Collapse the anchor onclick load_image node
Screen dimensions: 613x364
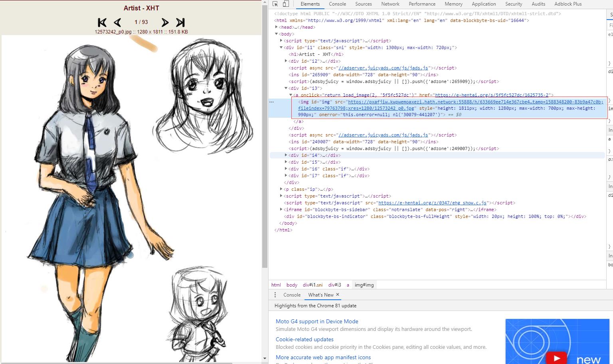click(x=291, y=95)
